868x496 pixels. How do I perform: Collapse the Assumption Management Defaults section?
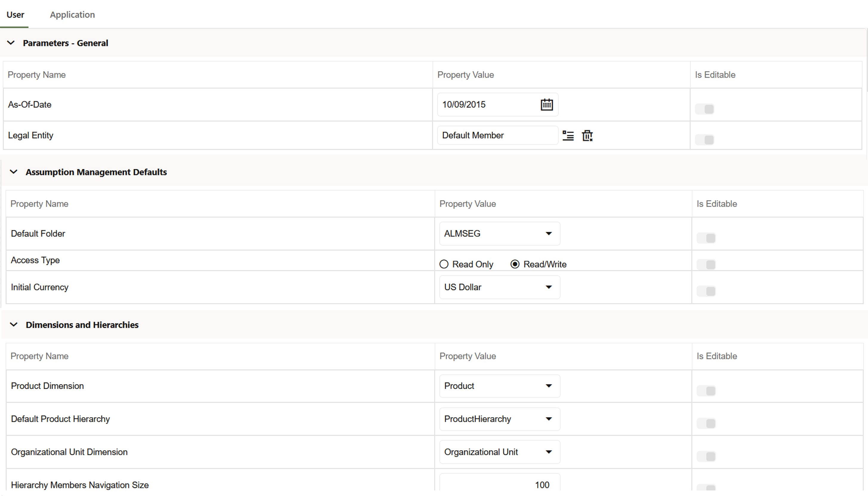(13, 172)
